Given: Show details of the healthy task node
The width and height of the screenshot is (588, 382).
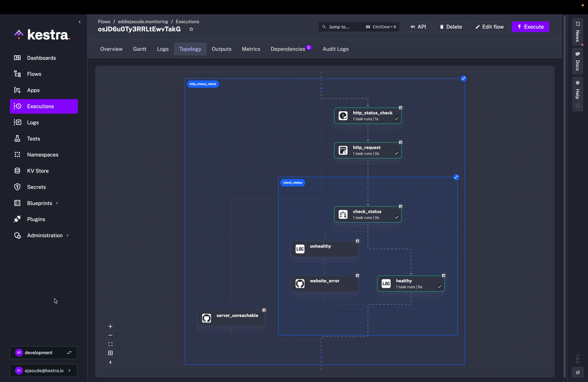Looking at the screenshot, I should click(x=444, y=276).
